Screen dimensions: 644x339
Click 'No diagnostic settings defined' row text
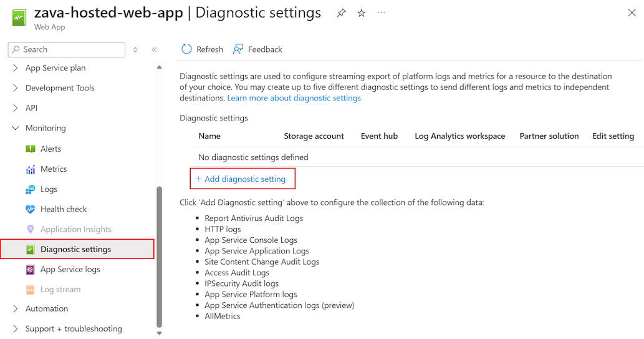point(253,157)
